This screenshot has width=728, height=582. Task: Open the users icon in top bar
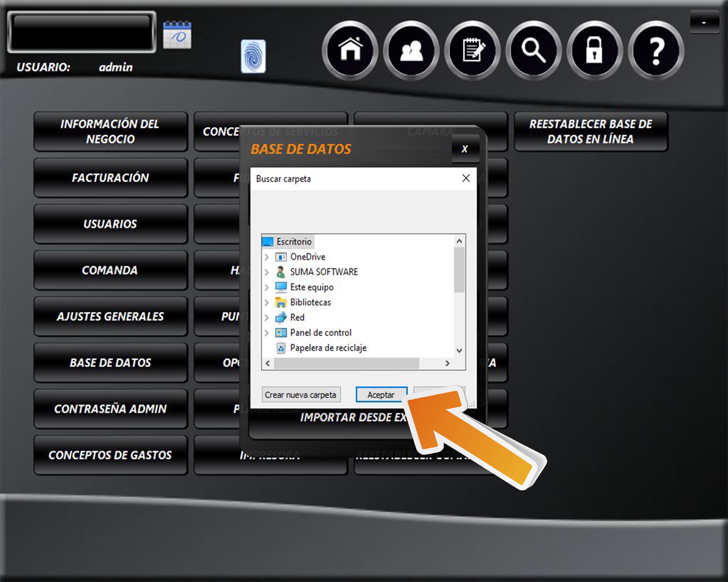(411, 50)
